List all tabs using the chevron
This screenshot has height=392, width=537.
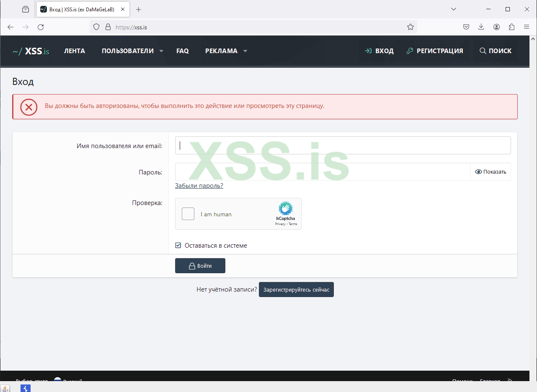pos(453,9)
